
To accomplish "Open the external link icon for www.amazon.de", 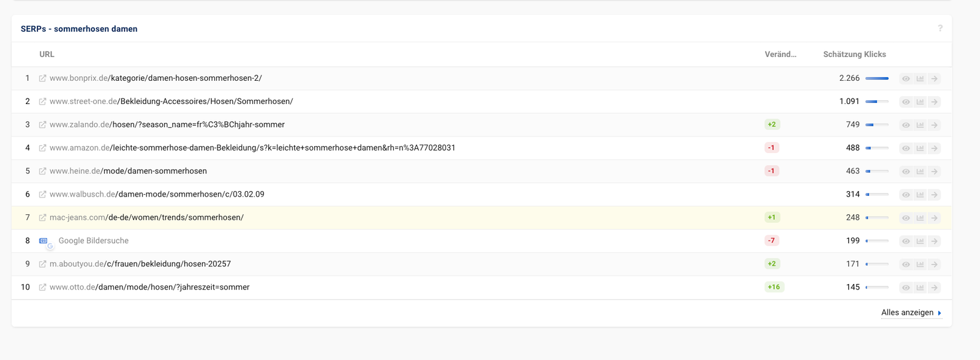I will pyautogui.click(x=42, y=148).
